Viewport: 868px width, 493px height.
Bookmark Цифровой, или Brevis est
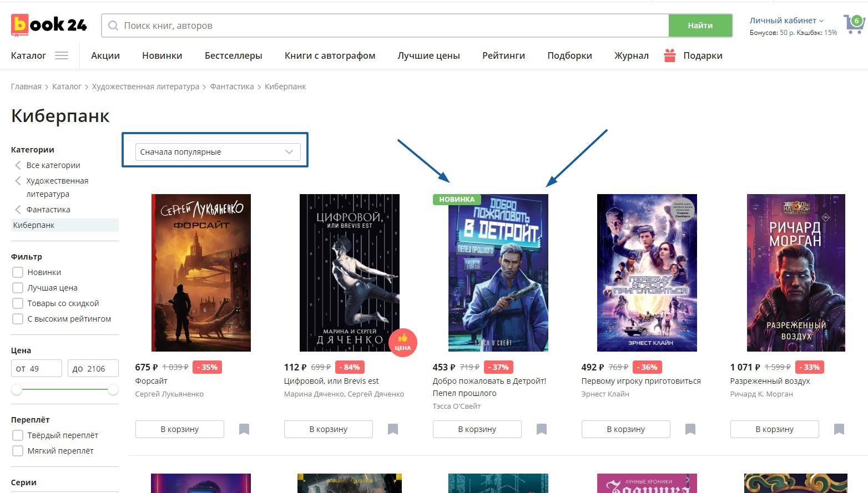pos(393,429)
